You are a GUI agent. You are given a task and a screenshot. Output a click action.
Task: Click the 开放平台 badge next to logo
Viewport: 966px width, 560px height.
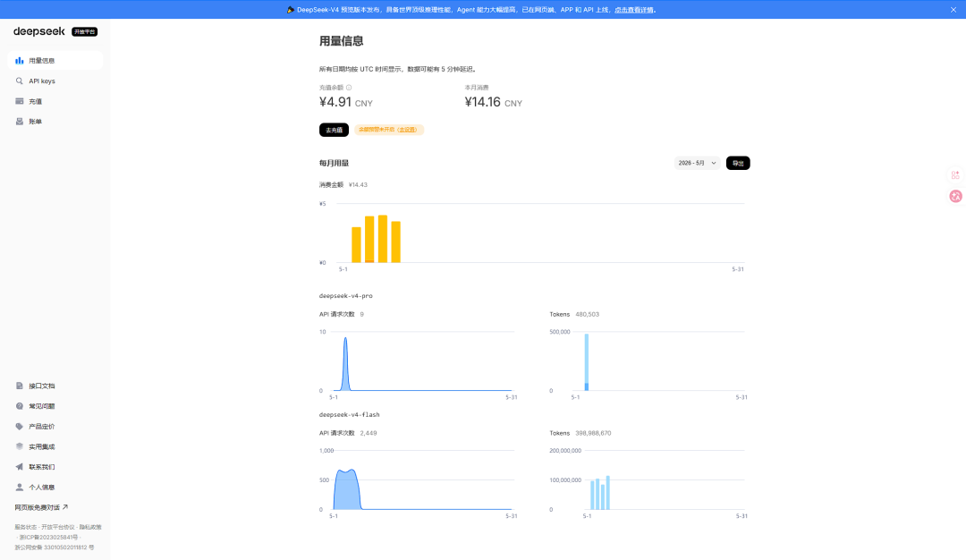click(84, 31)
